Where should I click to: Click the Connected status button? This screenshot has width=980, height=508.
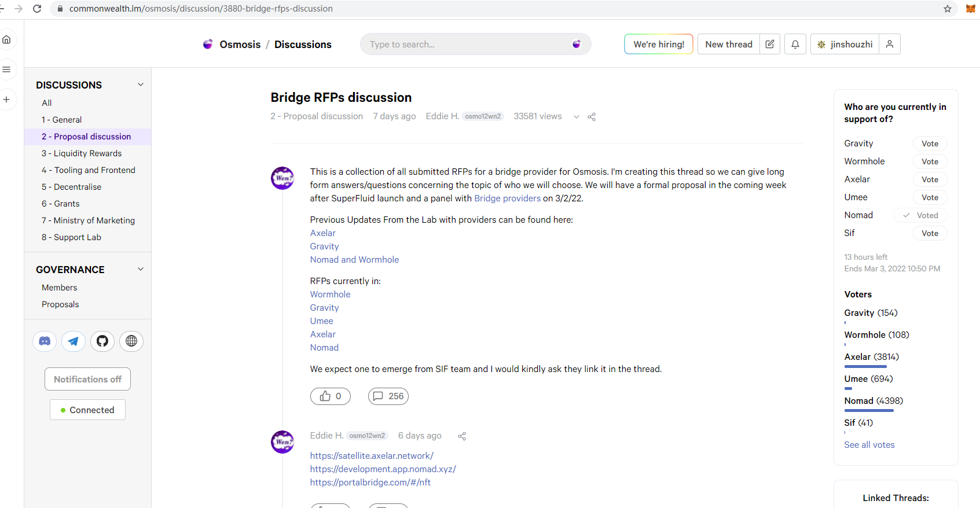pyautogui.click(x=87, y=410)
